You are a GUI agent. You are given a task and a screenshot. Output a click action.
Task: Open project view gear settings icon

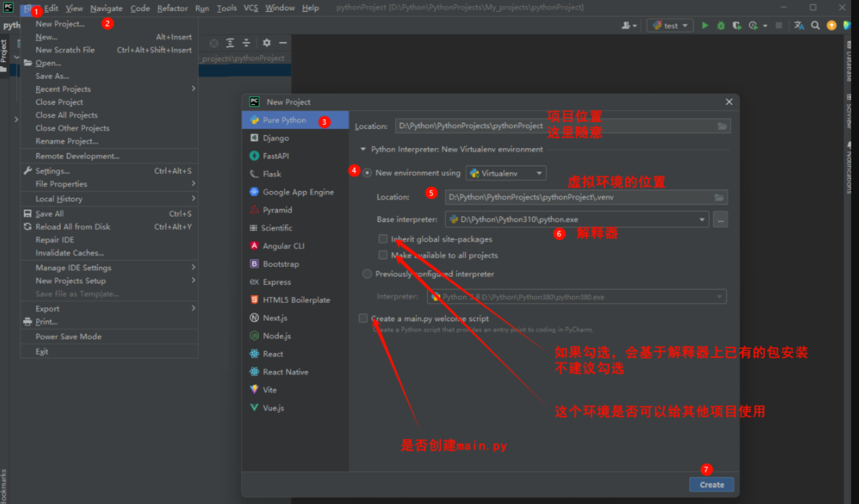(x=266, y=43)
